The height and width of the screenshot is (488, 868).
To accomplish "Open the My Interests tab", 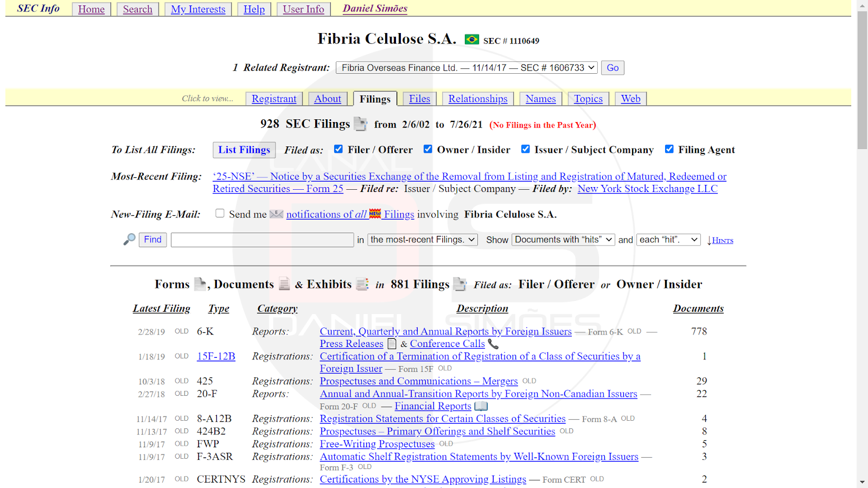I will tap(198, 9).
